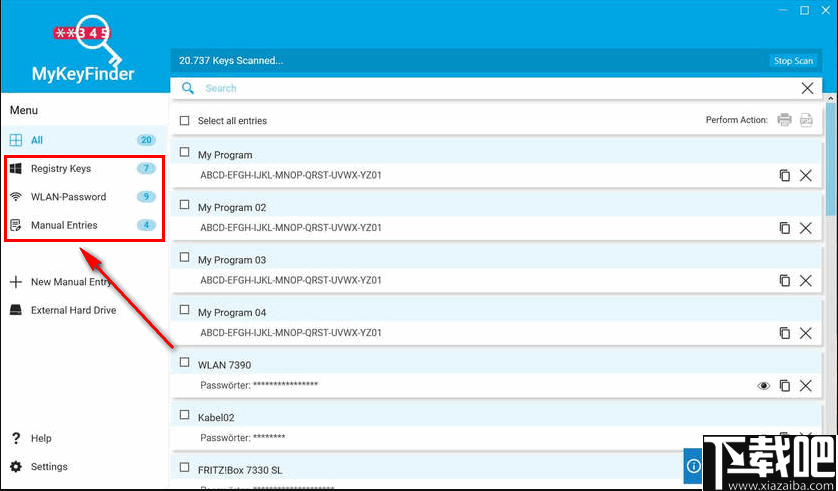838x491 pixels.
Task: Tick the FRITZ!Box 7330 SL checkbox
Action: [x=184, y=467]
